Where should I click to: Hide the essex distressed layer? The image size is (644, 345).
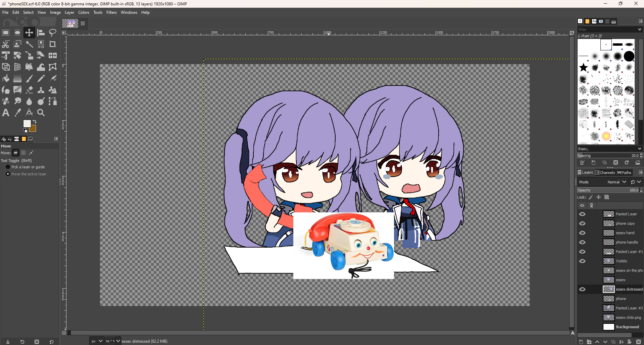(582, 289)
